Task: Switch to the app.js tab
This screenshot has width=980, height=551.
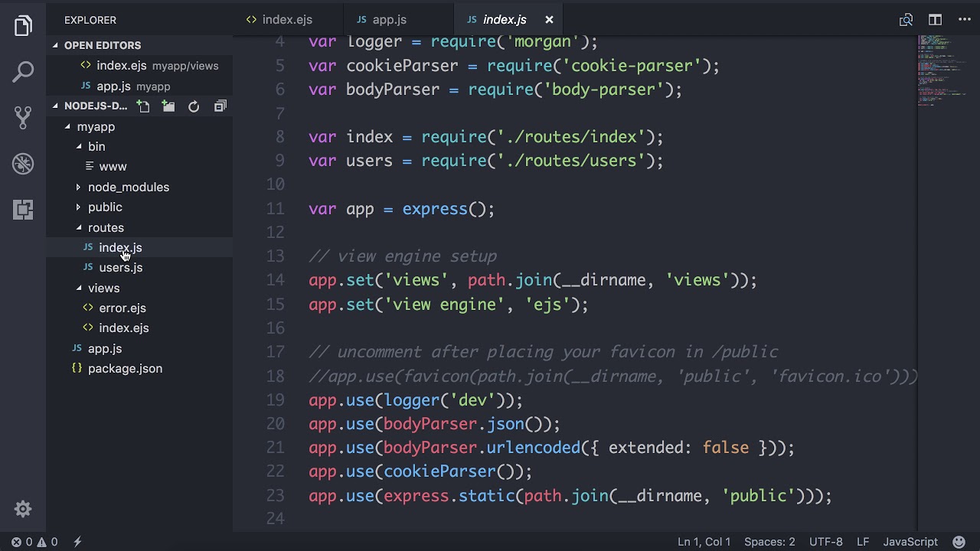Action: [389, 20]
